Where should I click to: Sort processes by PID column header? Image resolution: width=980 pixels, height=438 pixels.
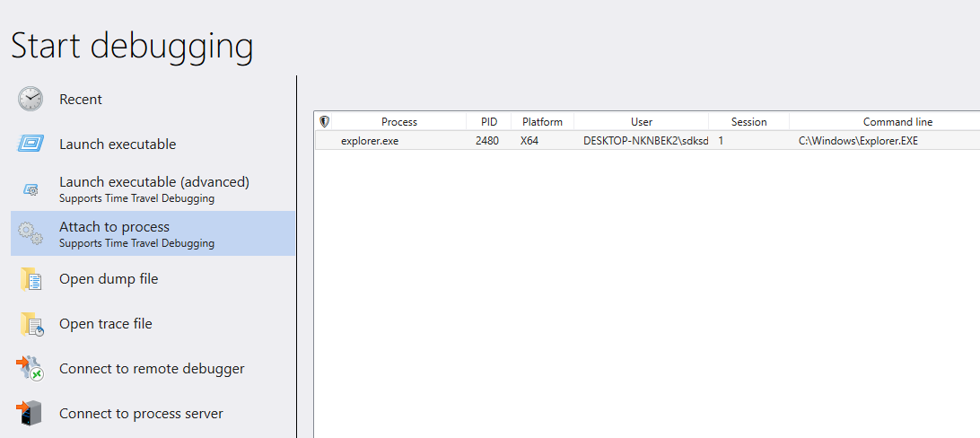[489, 122]
